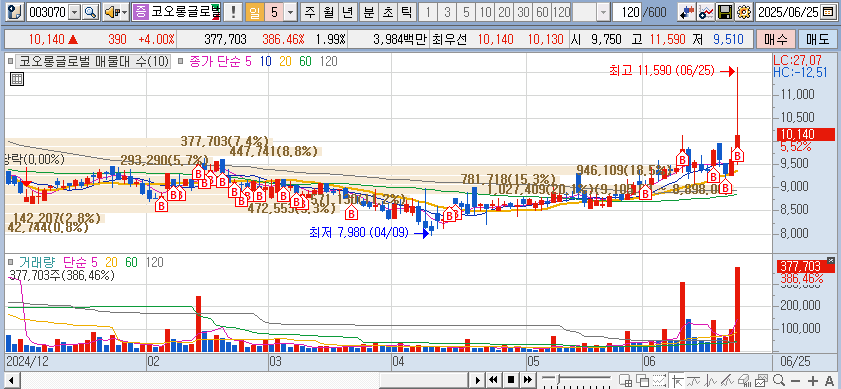841x389 pixels.
Task: Toggle the 코오롱글로벌 매물대 indicator square
Action: tap(11, 62)
